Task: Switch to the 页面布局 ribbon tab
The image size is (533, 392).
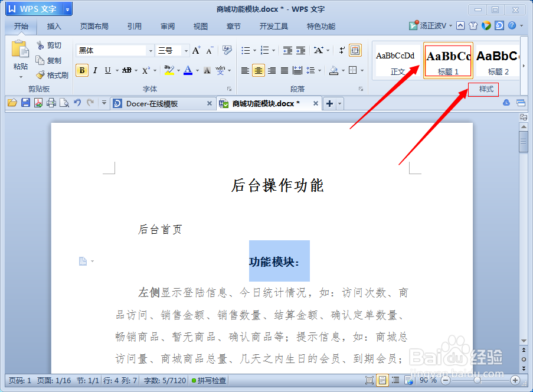Action: click(x=94, y=26)
